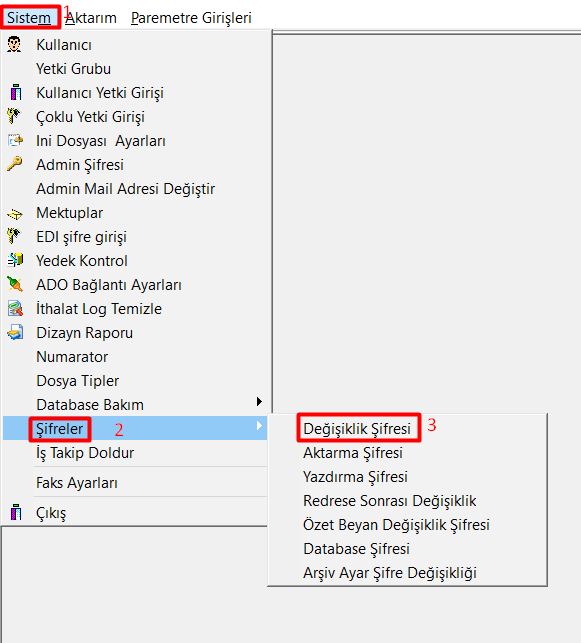
Task: Click the Dizayn Raporu printer icon
Action: pos(15,333)
